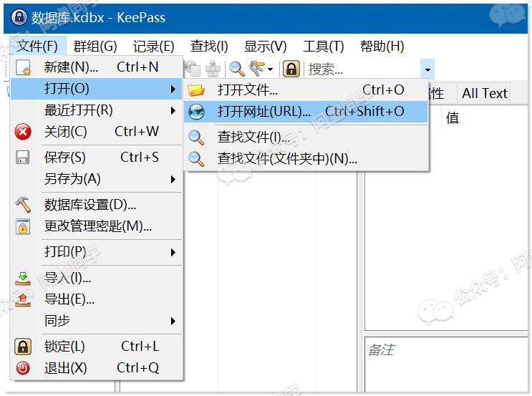Click the Change master key icon

point(23,226)
